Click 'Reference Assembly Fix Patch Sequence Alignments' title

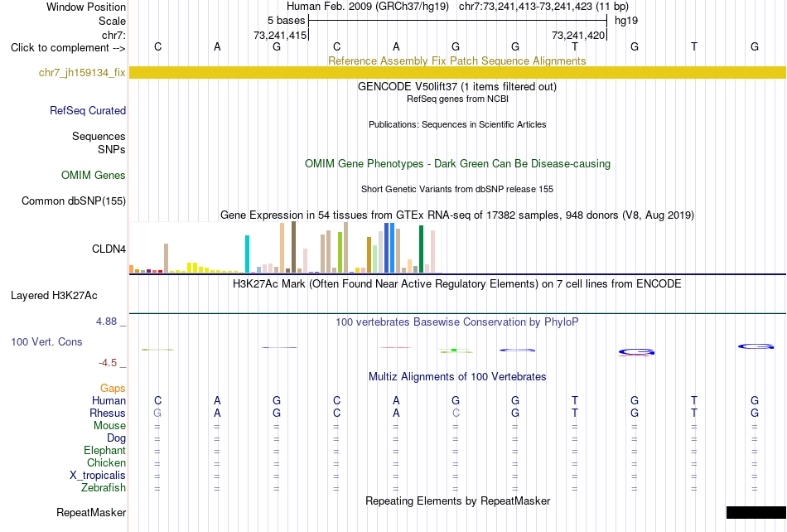(457, 60)
